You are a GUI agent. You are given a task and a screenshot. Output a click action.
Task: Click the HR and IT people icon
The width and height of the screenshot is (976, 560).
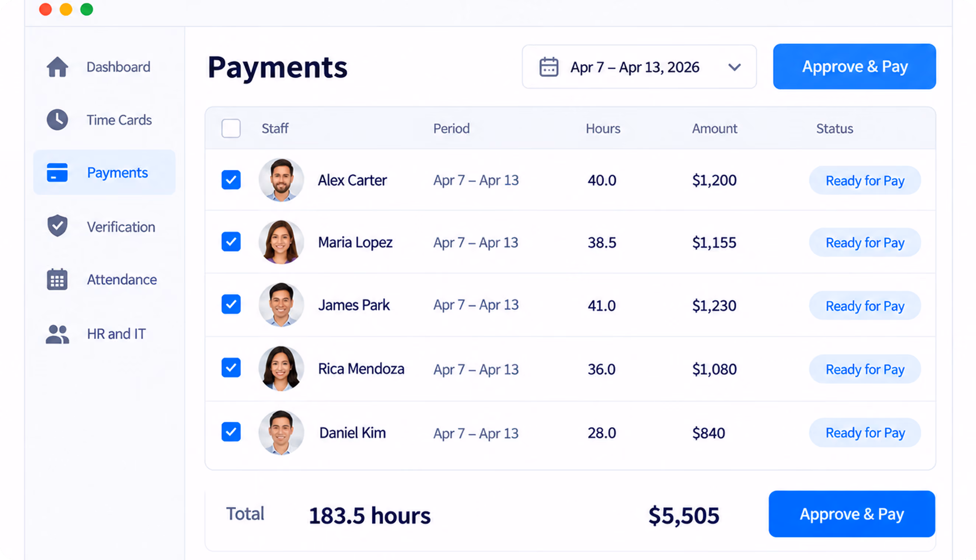tap(57, 334)
